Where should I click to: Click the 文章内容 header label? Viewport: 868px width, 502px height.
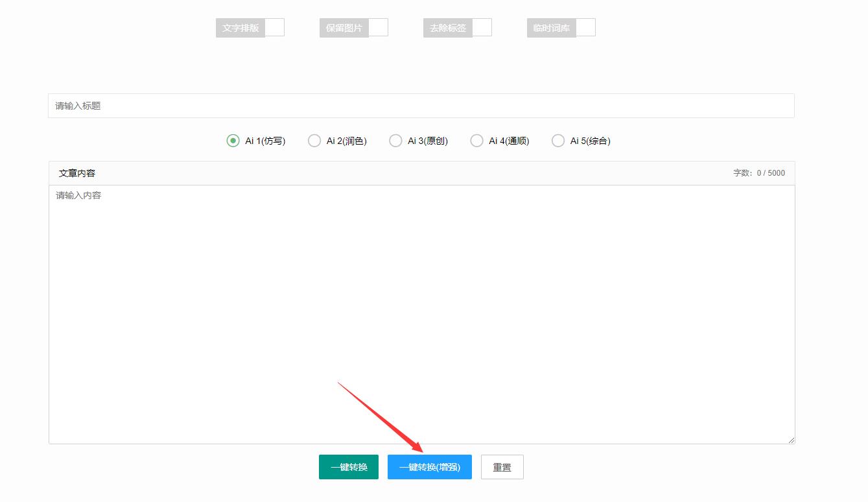(77, 173)
